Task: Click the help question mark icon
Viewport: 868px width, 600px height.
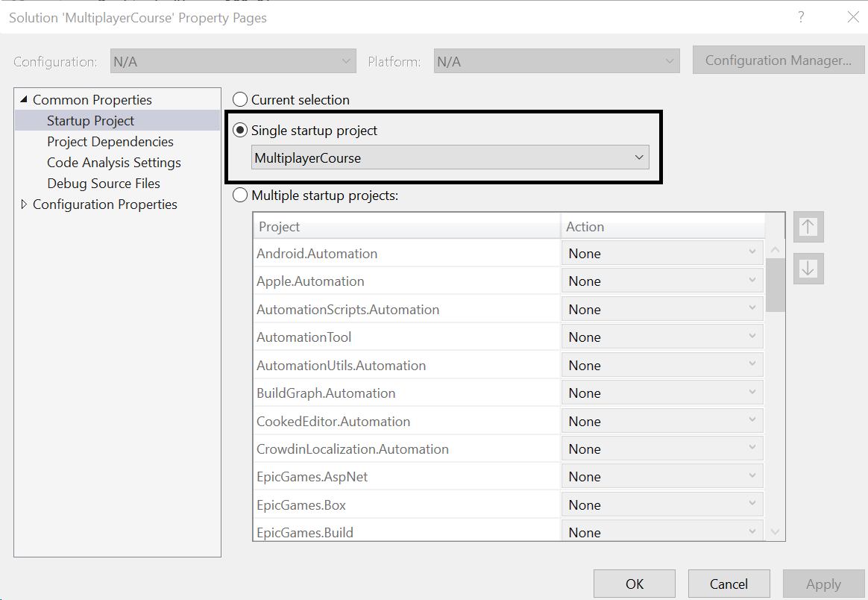Action: click(802, 17)
